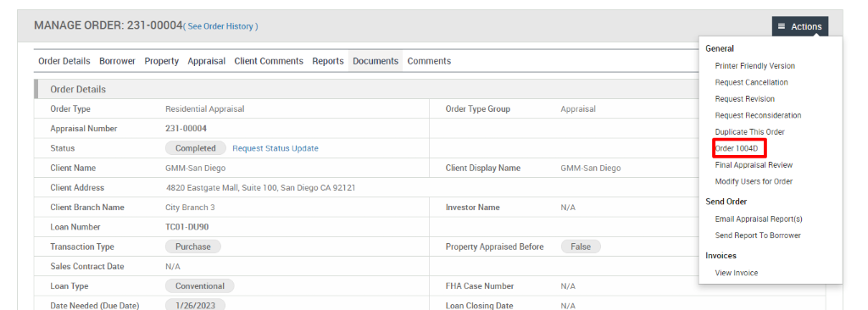Click the Order Type Group label
This screenshot has height=310, width=868.
(478, 109)
